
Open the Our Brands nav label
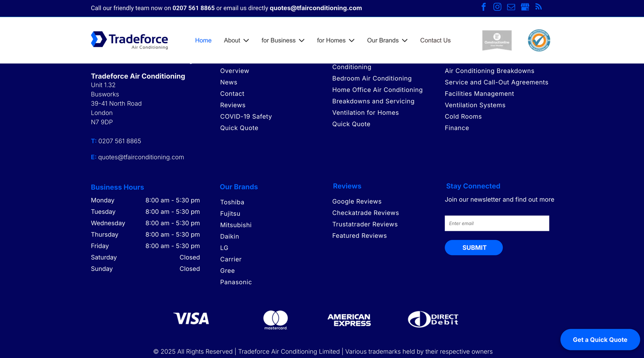pos(383,40)
